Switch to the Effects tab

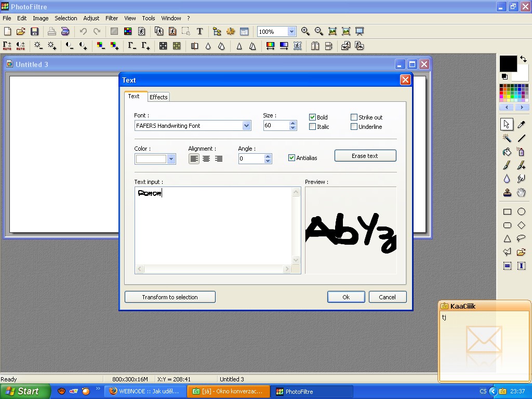pos(158,97)
